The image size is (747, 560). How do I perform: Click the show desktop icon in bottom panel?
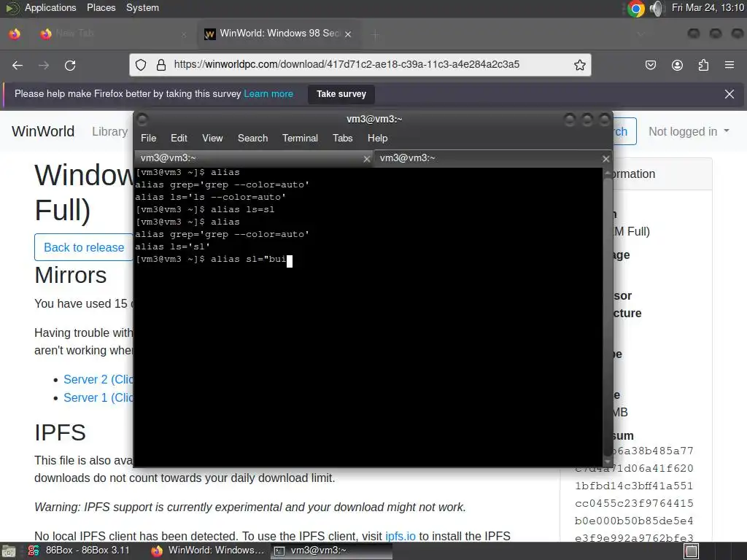(8, 551)
